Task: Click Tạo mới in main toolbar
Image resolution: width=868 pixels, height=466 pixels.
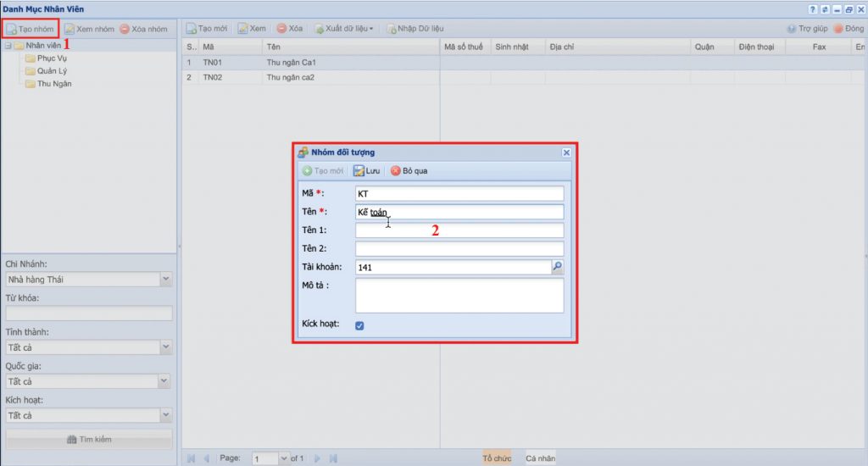Action: [x=207, y=28]
